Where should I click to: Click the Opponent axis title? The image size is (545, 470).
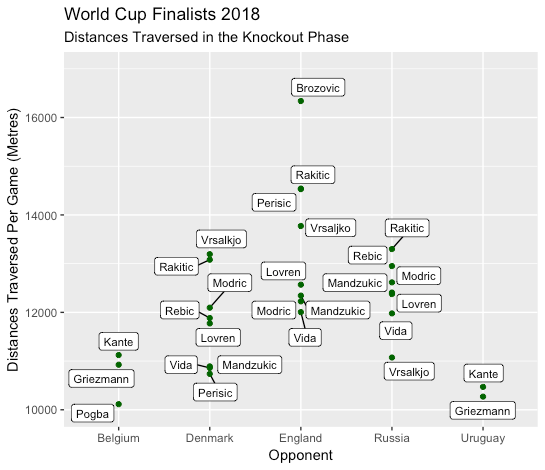301,455
